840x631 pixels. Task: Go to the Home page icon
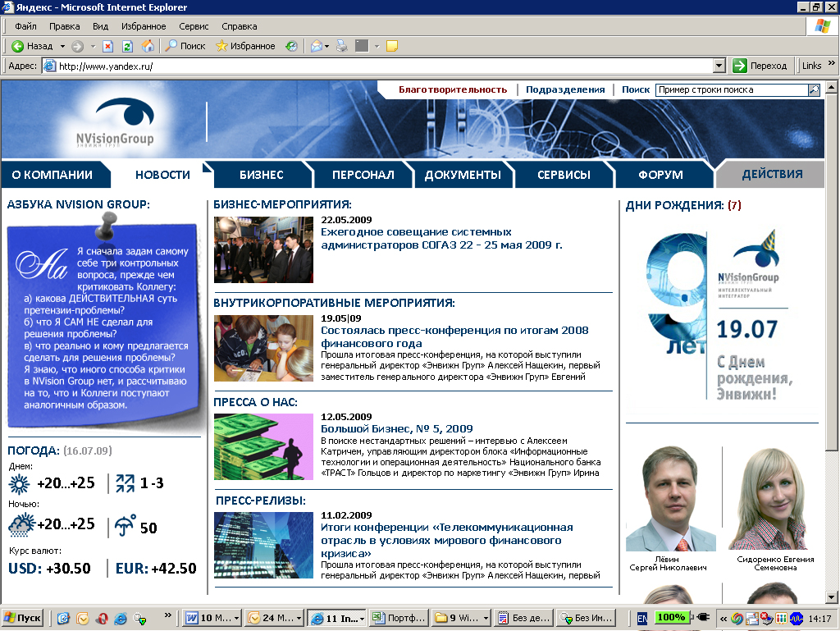pos(148,46)
